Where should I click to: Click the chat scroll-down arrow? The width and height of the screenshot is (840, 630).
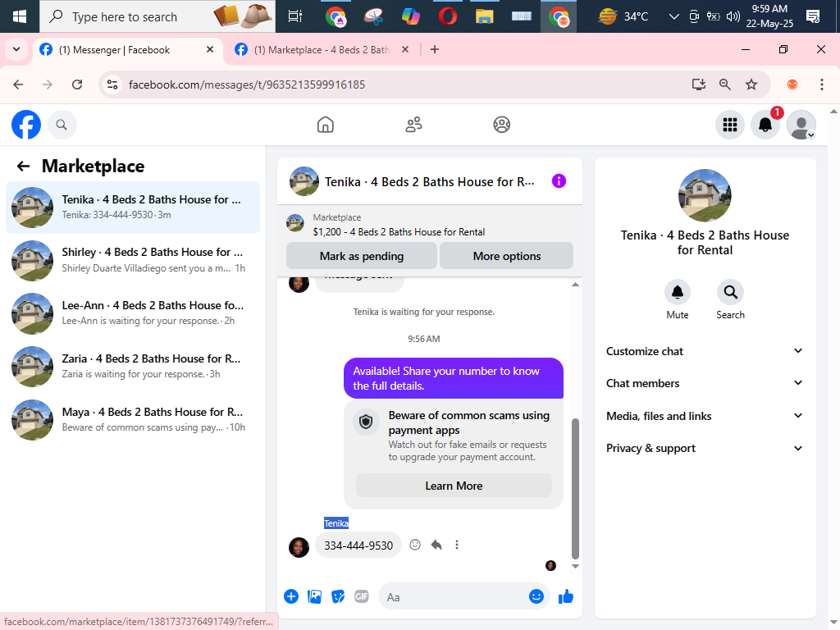575,566
